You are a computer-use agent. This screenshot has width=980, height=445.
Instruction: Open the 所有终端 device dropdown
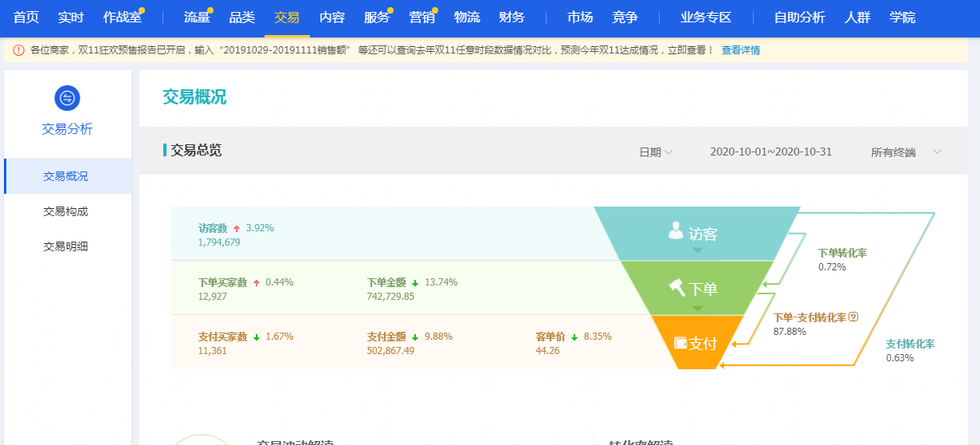[907, 152]
